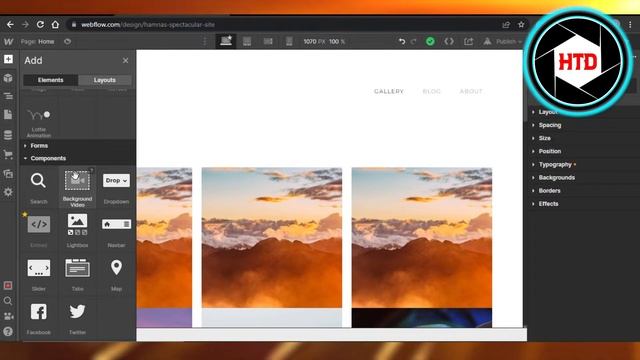Add the Lightbox component

tap(78, 231)
